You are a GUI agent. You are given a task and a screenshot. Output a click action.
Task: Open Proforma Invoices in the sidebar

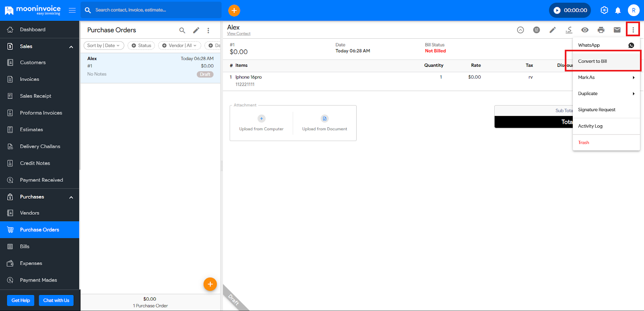(39, 113)
